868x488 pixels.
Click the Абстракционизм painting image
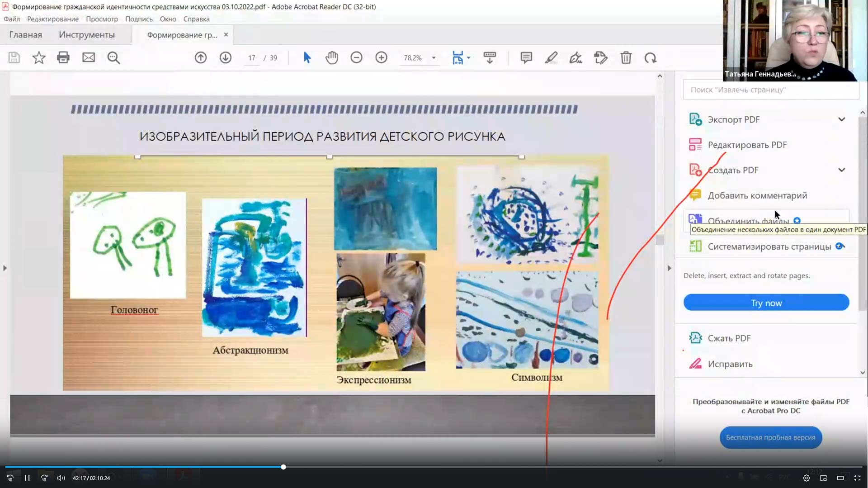254,267
